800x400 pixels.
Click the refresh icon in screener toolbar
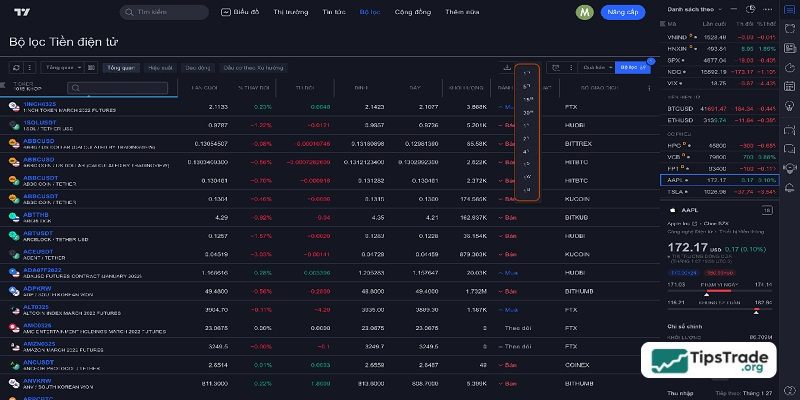pyautogui.click(x=16, y=67)
